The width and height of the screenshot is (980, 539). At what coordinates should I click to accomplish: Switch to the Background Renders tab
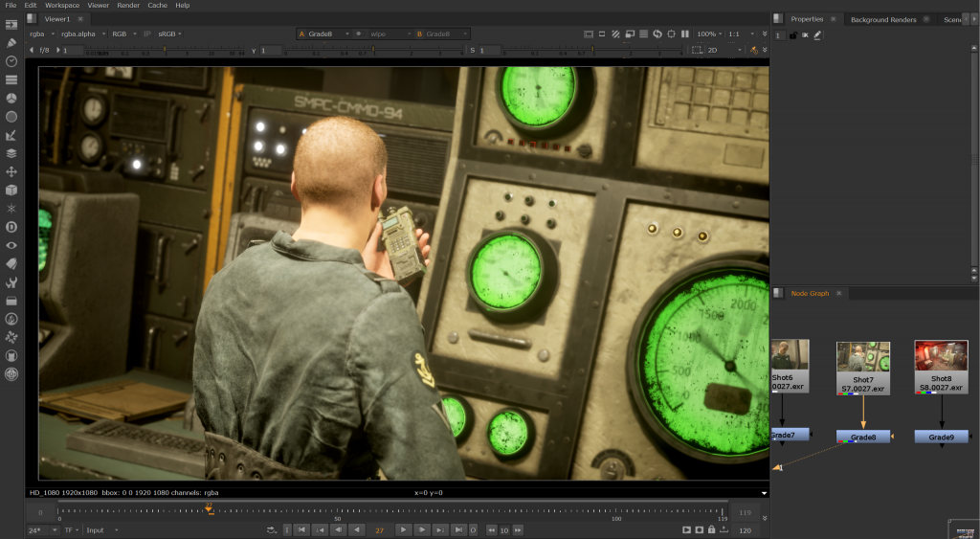click(883, 19)
